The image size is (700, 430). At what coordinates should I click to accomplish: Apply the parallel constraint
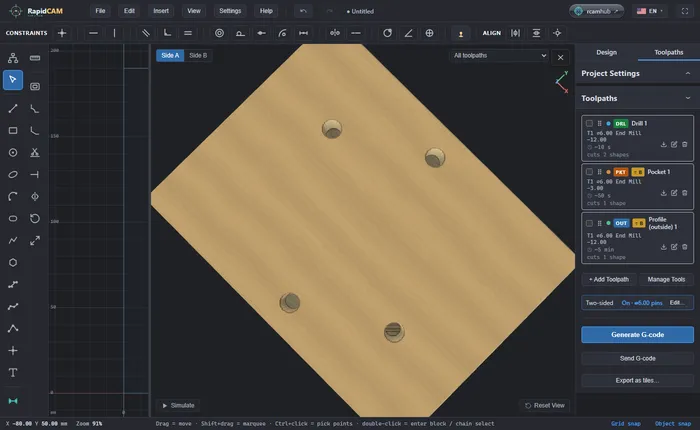pyautogui.click(x=146, y=33)
